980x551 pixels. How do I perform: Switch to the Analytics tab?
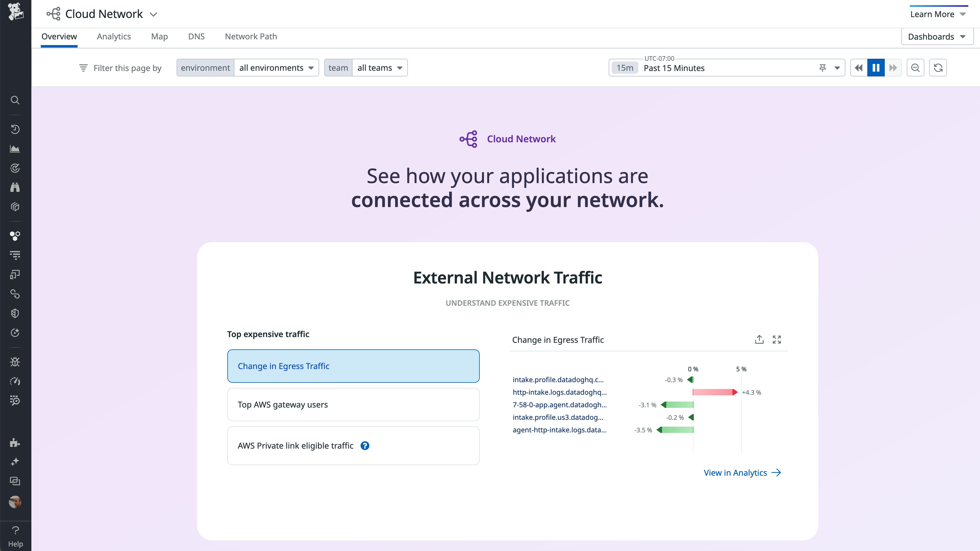[114, 37]
